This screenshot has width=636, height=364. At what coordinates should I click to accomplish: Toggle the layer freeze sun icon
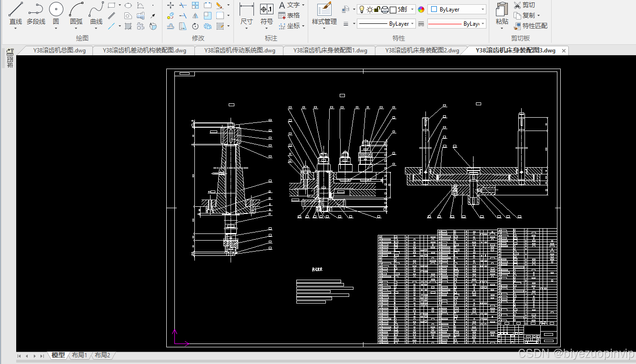[x=369, y=10]
